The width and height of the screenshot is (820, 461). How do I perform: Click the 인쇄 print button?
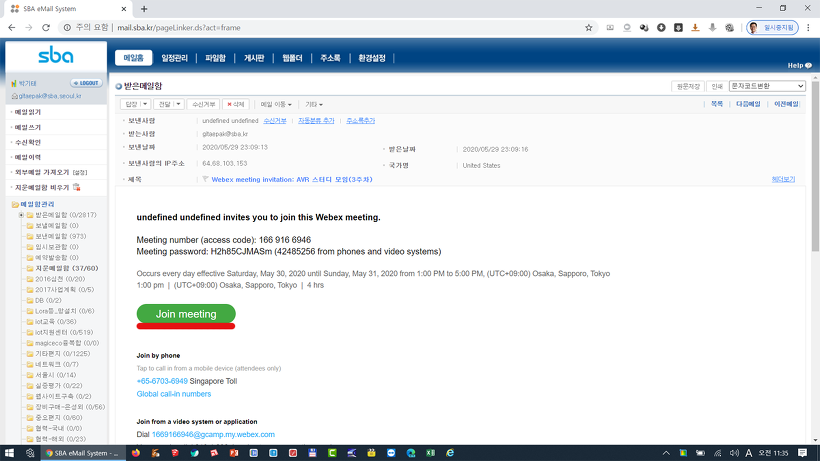point(717,86)
